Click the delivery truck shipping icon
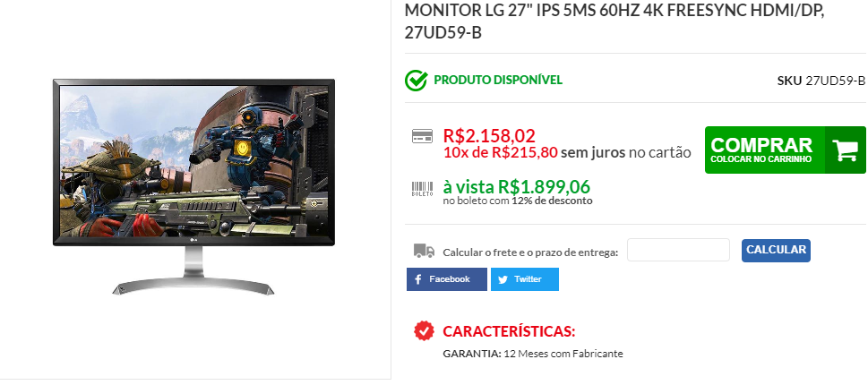This screenshot has height=385, width=868. point(424,251)
